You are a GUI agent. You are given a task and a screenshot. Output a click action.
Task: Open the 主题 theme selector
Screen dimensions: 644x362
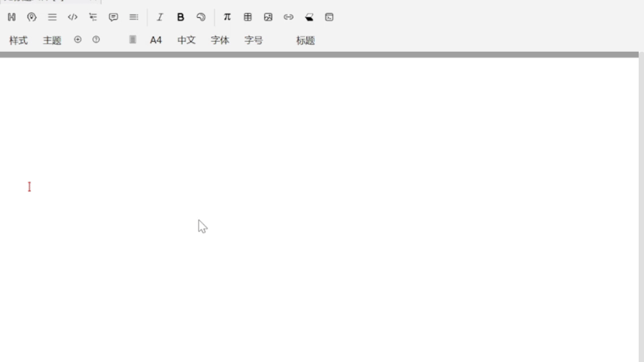point(52,40)
